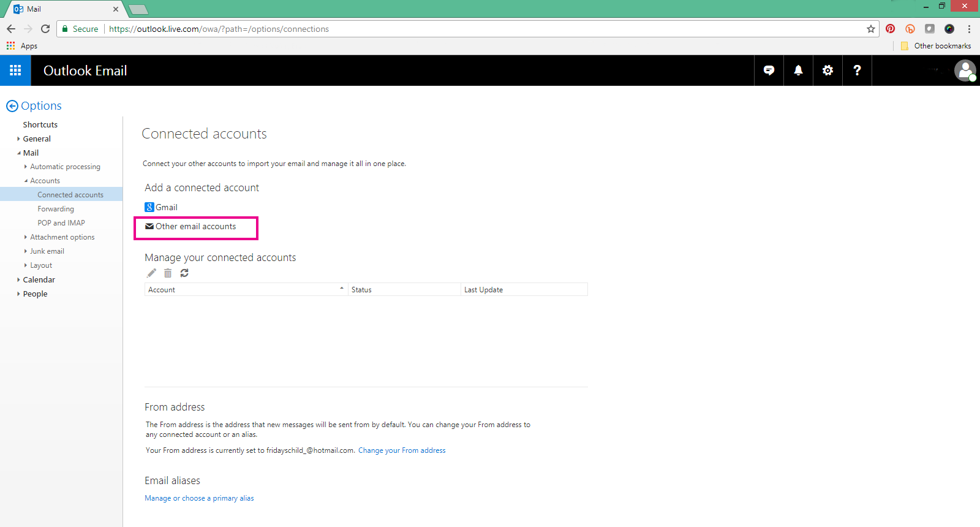Click the trash delete icon for connected accounts
Image resolution: width=980 pixels, height=527 pixels.
pos(168,273)
